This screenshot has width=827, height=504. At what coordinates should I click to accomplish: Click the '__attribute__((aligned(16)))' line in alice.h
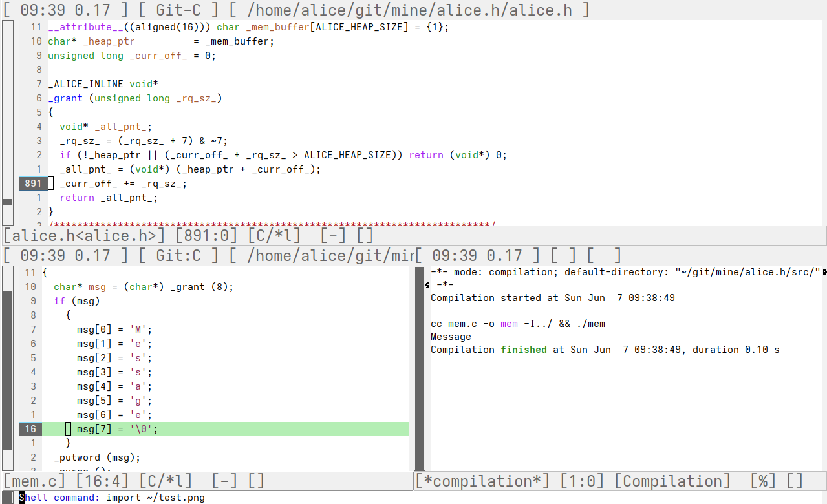(248, 27)
